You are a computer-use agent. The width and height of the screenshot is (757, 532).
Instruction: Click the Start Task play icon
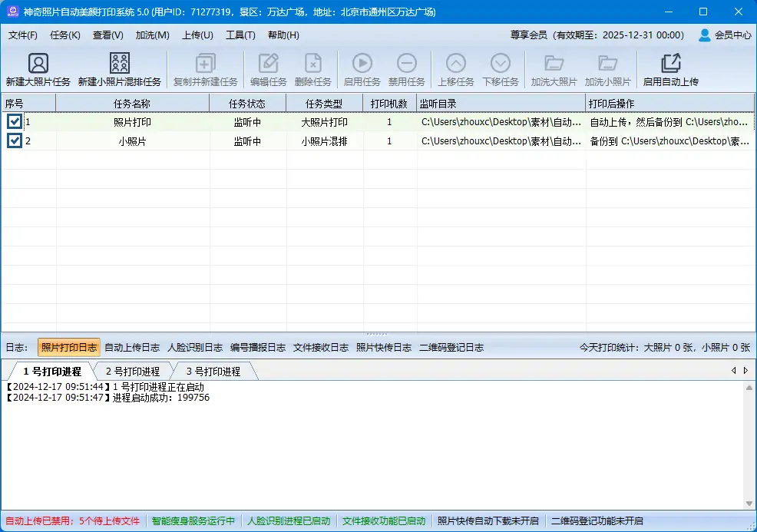[362, 64]
